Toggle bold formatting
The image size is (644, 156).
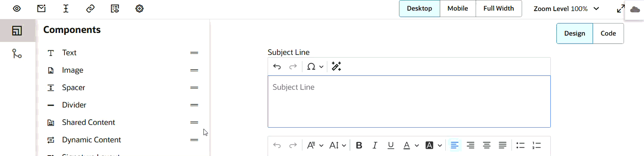[x=359, y=145]
